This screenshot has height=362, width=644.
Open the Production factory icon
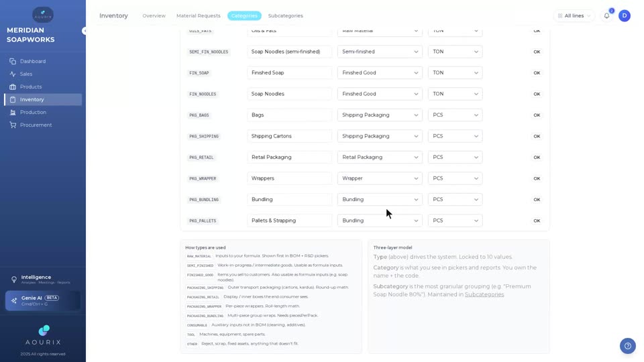pyautogui.click(x=13, y=112)
